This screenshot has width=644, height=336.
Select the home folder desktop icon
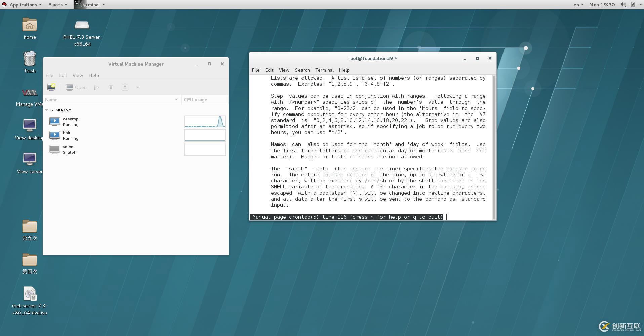tap(30, 25)
